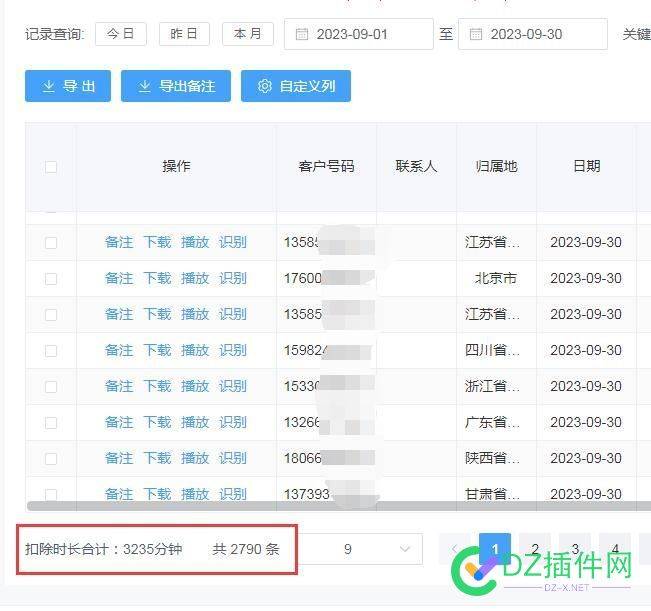The height and width of the screenshot is (611, 651).
Task: Toggle the select-all header checkbox
Action: click(51, 167)
